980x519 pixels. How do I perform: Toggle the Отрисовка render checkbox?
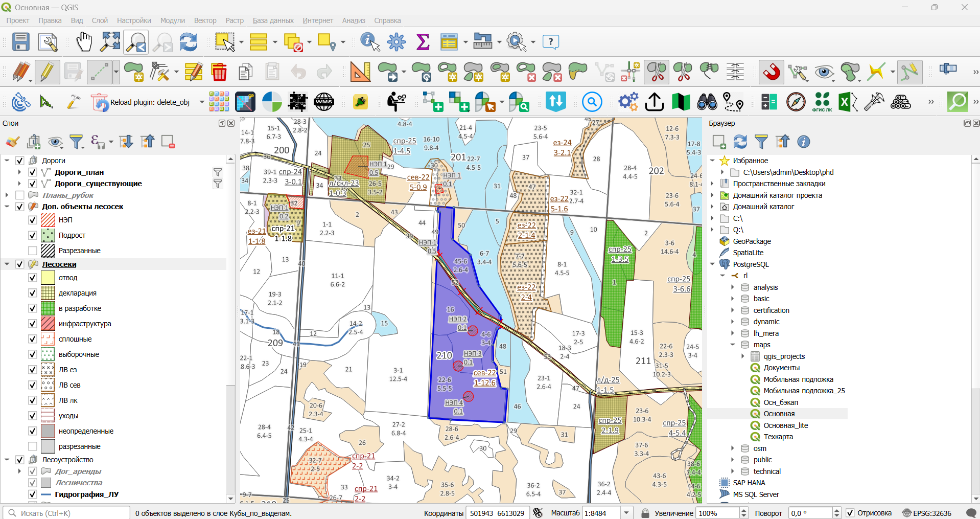[850, 513]
